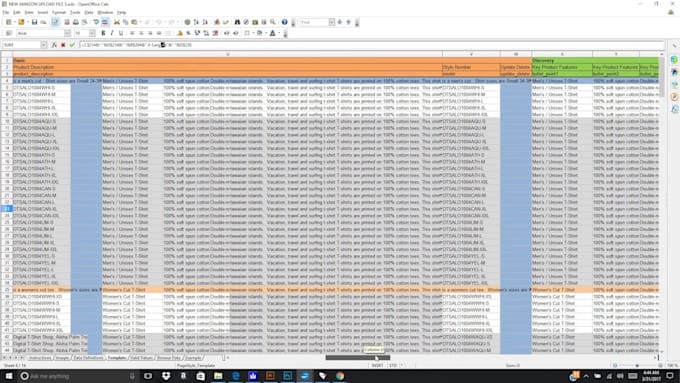This screenshot has width=680, height=383.
Task: Click the Save document icon
Action: [x=34, y=22]
